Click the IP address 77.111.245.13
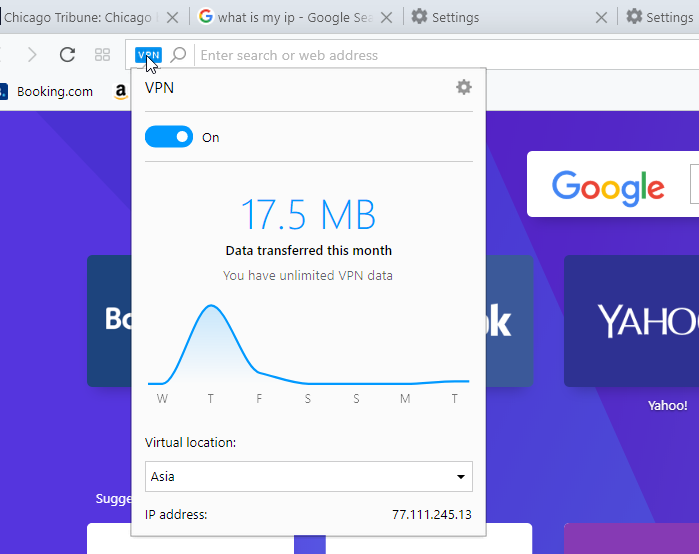This screenshot has width=699, height=554. [431, 515]
